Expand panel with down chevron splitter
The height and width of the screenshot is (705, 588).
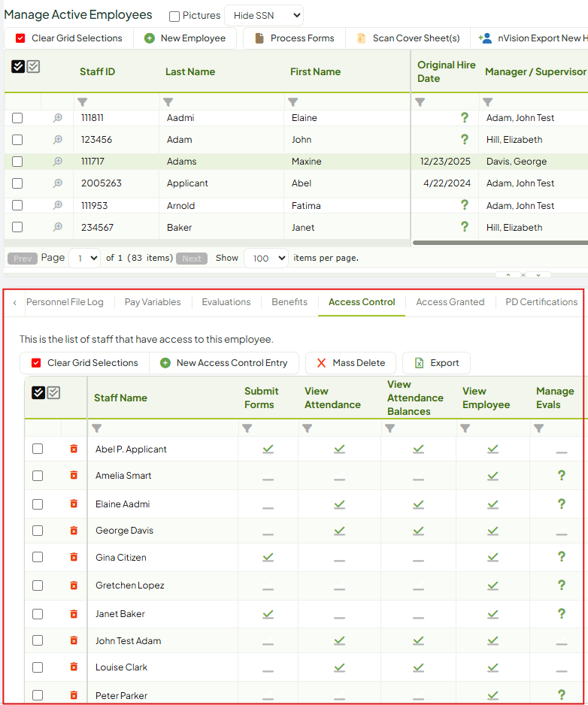point(538,275)
